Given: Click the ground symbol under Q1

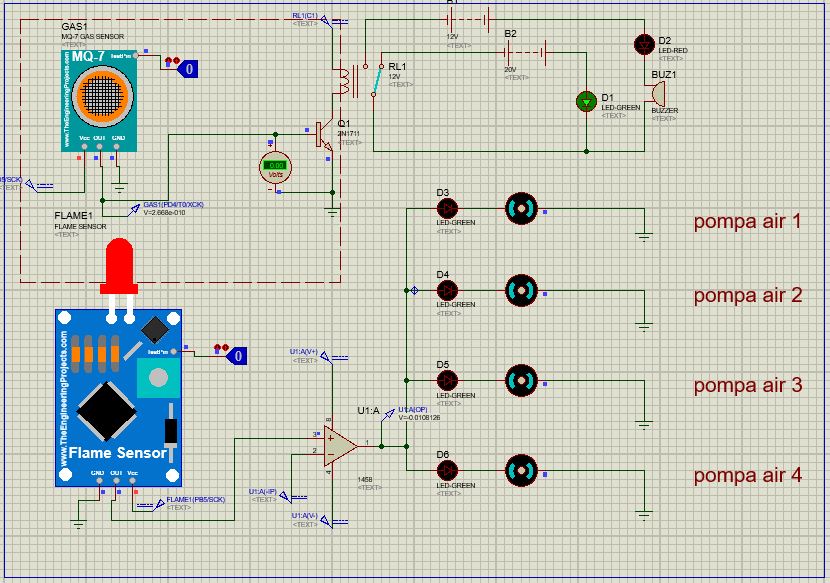Looking at the screenshot, I should coord(330,210).
